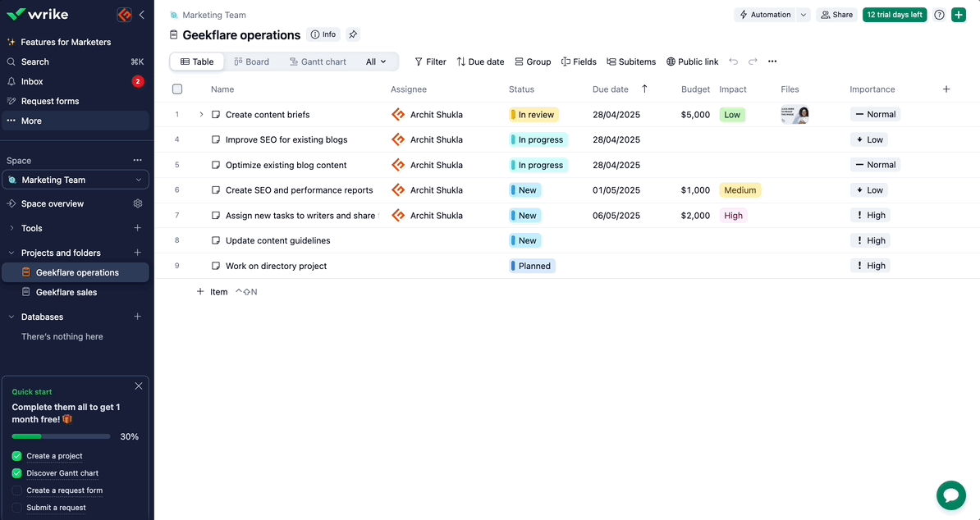Click the Quick start 30% progress bar
980x520 pixels.
(62, 436)
